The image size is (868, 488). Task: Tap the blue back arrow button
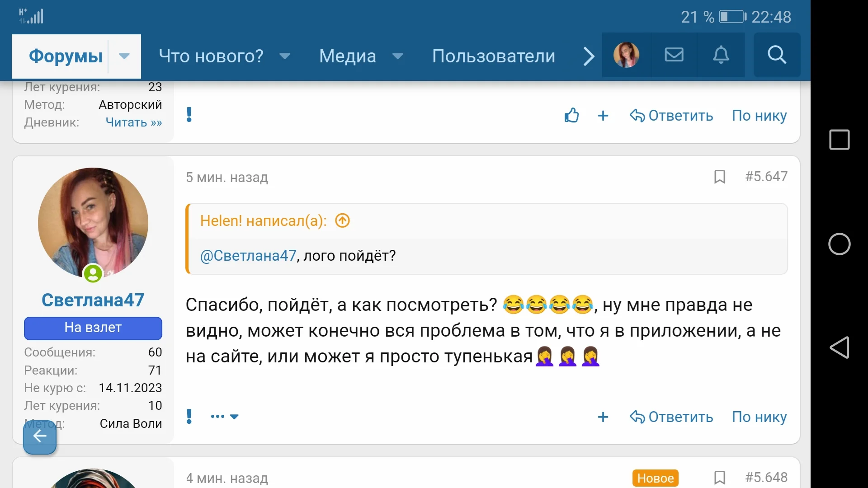click(40, 436)
